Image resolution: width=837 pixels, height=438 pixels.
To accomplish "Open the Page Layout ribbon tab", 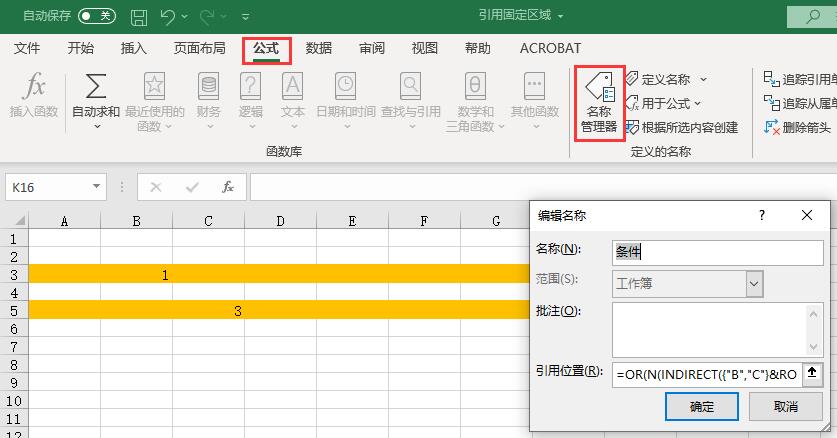I will click(x=199, y=48).
